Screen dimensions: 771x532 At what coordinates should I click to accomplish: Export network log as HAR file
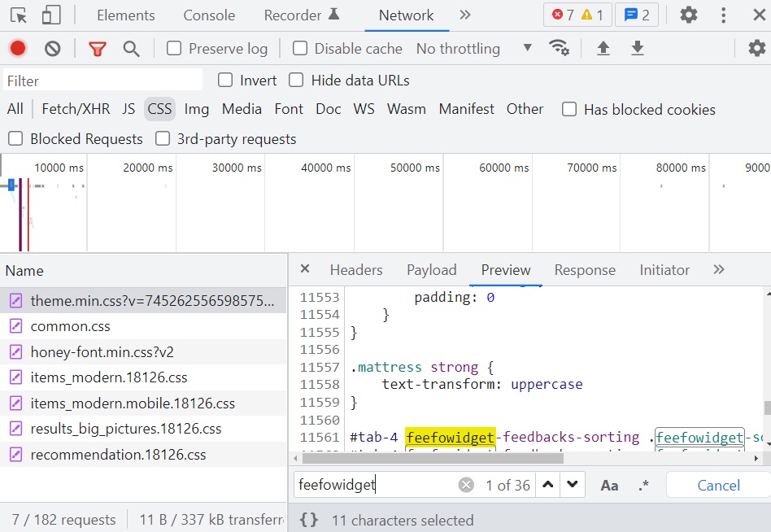(638, 49)
